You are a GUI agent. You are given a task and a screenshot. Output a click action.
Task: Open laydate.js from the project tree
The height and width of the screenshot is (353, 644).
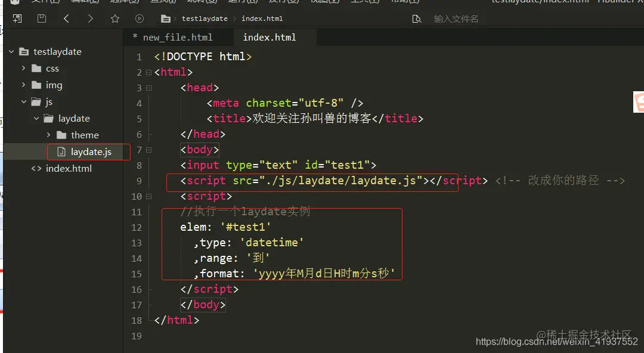pos(91,152)
